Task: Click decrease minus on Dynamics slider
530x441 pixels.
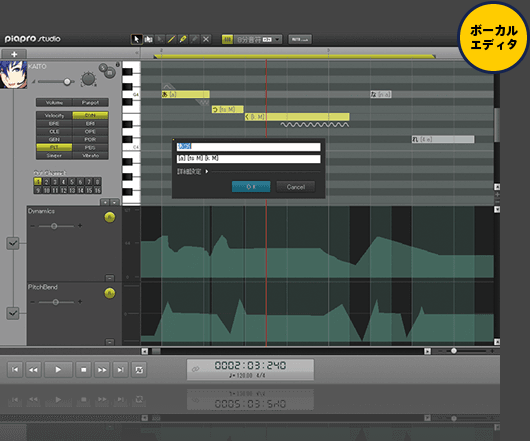Action: 32,226
